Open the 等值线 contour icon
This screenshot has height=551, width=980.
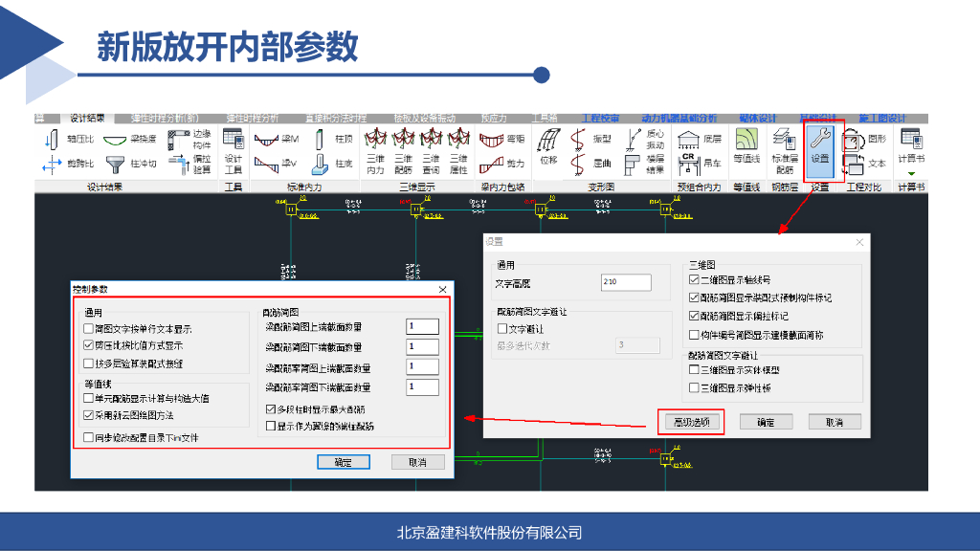[746, 140]
